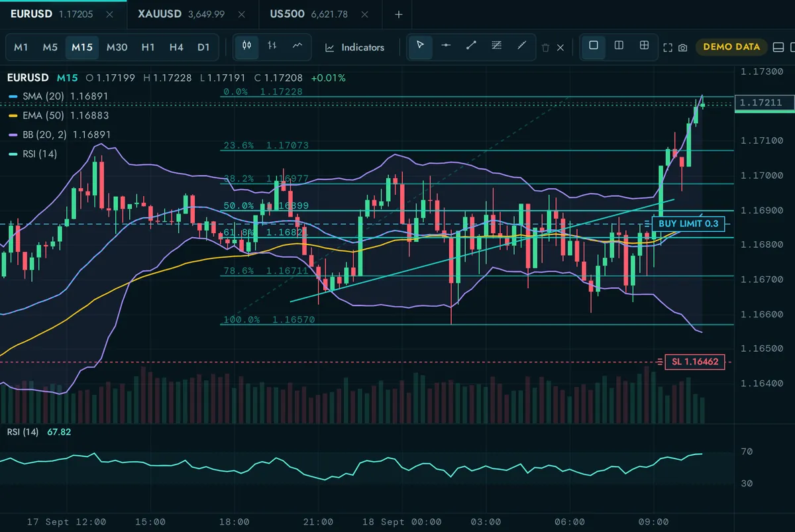Click RSI (14) indicator legend entry
Screen dimensions: 795x532
coord(33,154)
